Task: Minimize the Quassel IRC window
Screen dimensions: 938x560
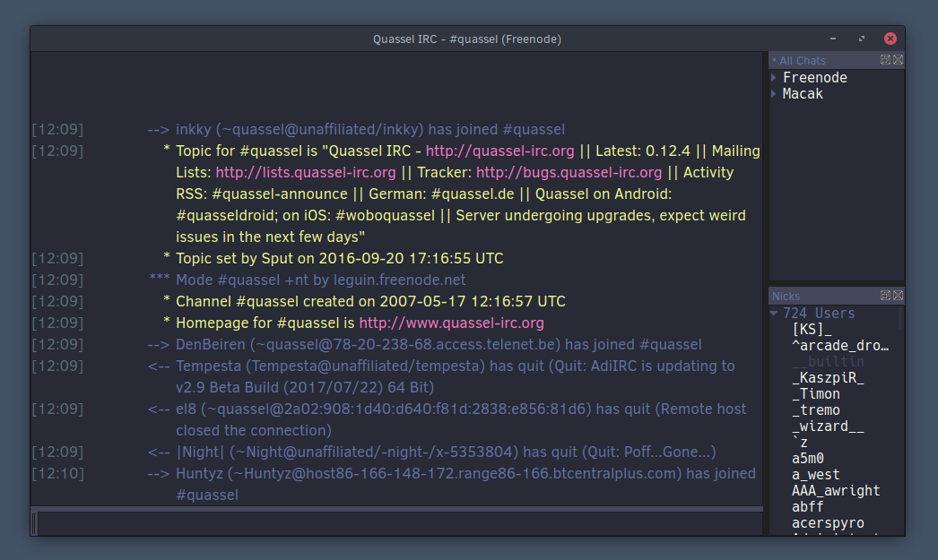Action: click(x=833, y=39)
